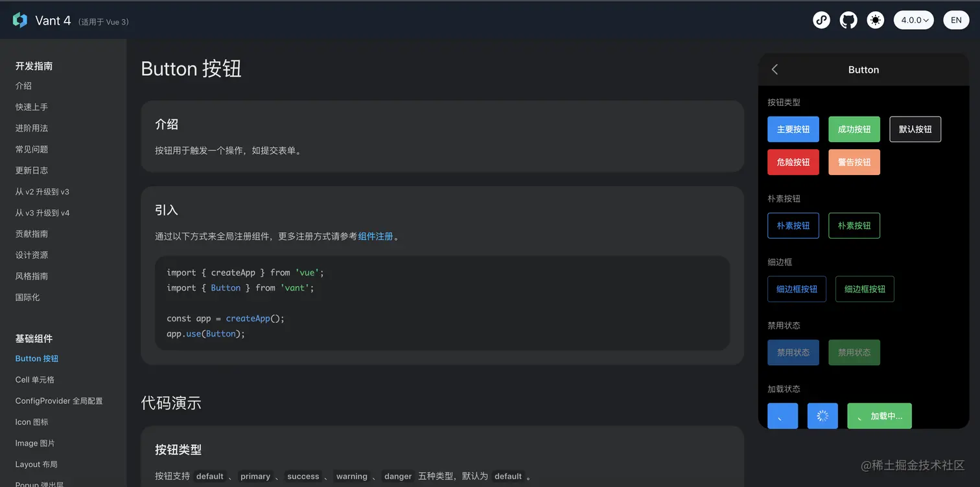Image resolution: width=980 pixels, height=487 pixels.
Task: Click the 介绍 card heading
Action: [x=167, y=125]
